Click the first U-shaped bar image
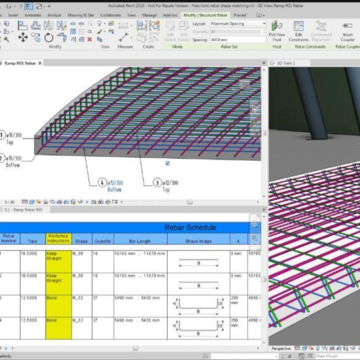Screen dimensions: 360x360 [198, 306]
